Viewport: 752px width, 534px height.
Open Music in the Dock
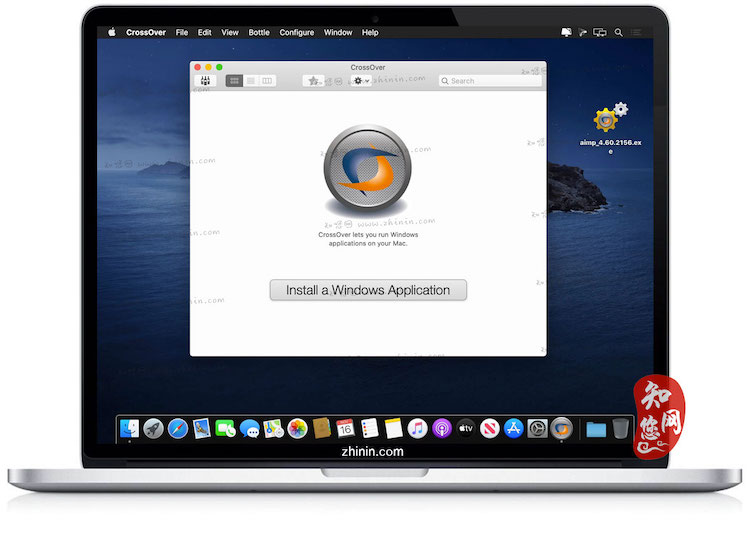point(417,428)
